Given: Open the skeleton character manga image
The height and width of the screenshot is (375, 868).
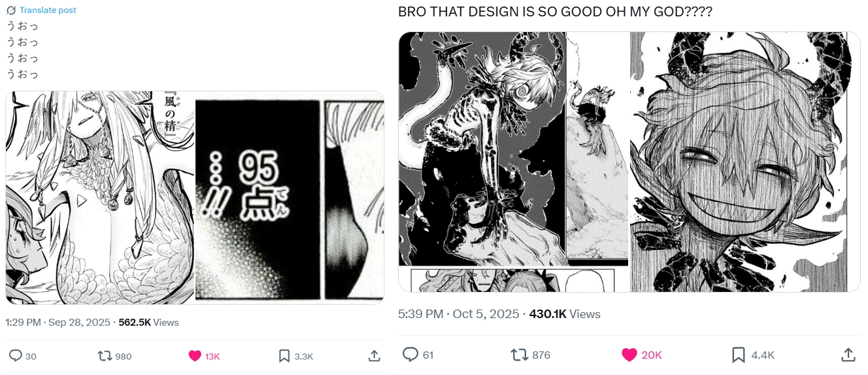Looking at the screenshot, I should [x=513, y=162].
